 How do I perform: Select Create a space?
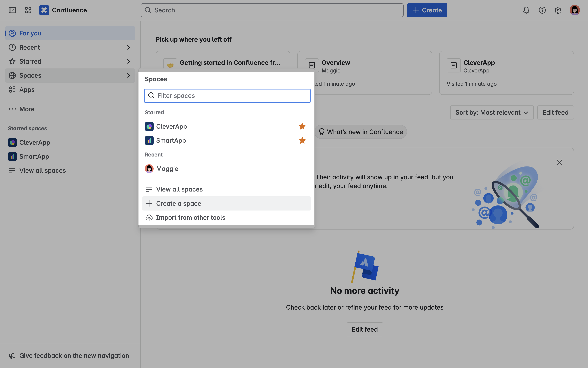point(179,203)
